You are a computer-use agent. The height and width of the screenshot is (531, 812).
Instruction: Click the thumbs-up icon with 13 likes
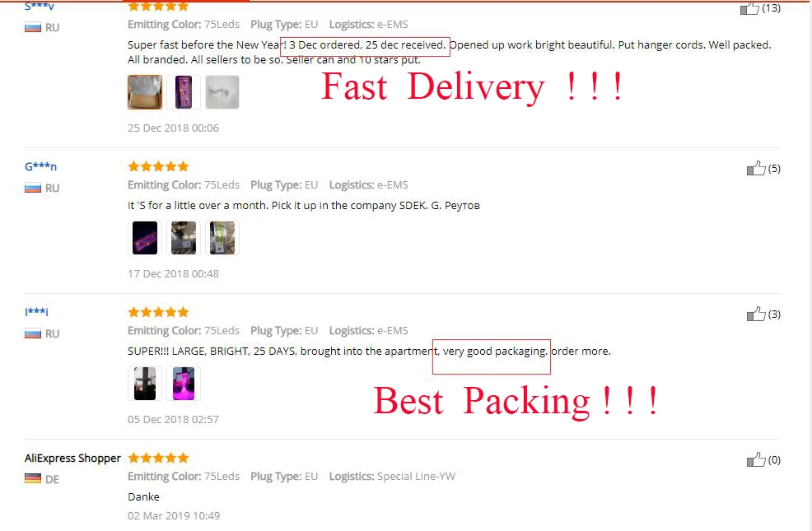coord(749,7)
